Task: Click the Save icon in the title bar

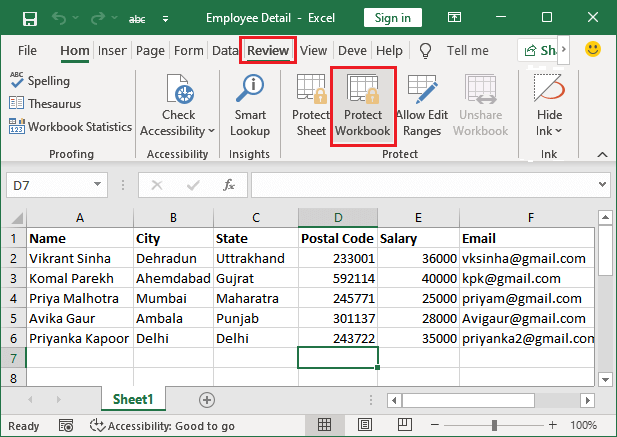Action: (x=30, y=18)
